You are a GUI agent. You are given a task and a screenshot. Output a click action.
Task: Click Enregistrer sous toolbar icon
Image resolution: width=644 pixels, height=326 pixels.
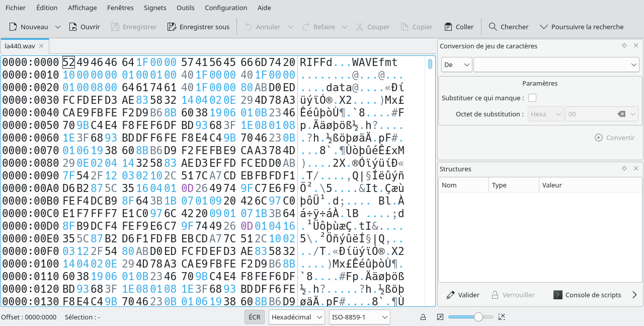[x=172, y=27]
